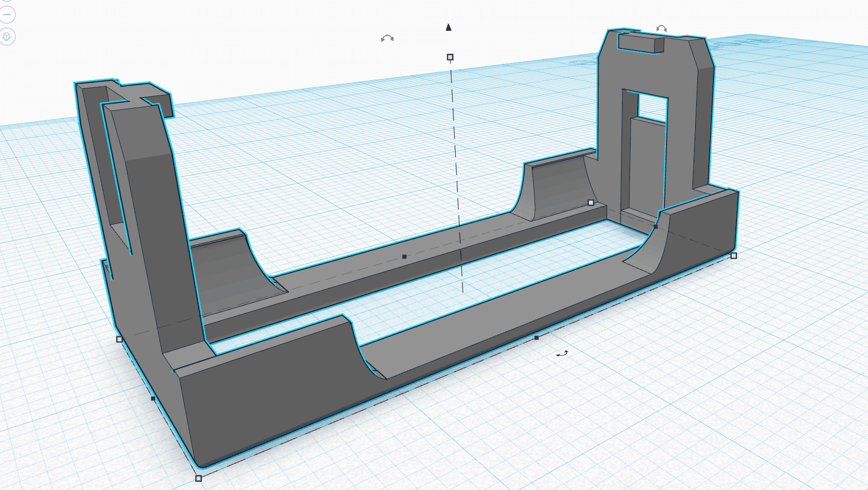Select the white corner handle at front bottom
Viewport: 868px width, 490px height.
pos(198,478)
